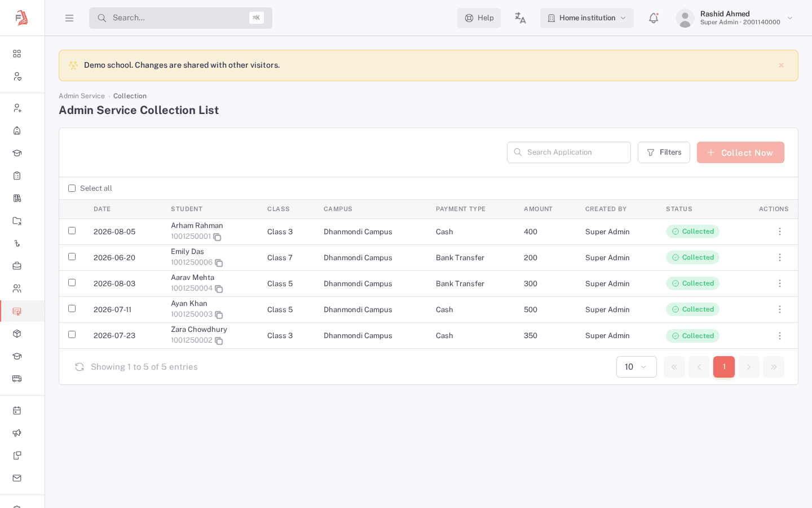Open the user-with-heart sidebar icon
The image size is (812, 508).
click(x=17, y=76)
